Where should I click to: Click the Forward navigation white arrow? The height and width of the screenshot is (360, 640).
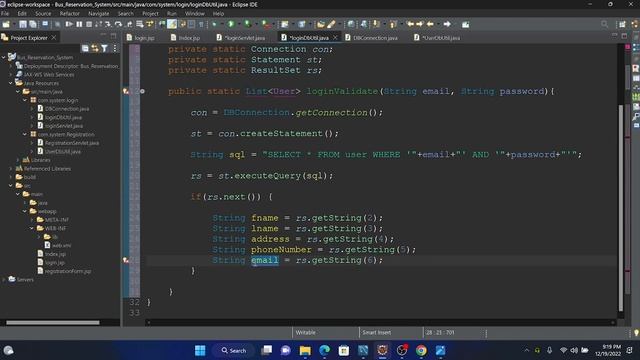point(447,24)
